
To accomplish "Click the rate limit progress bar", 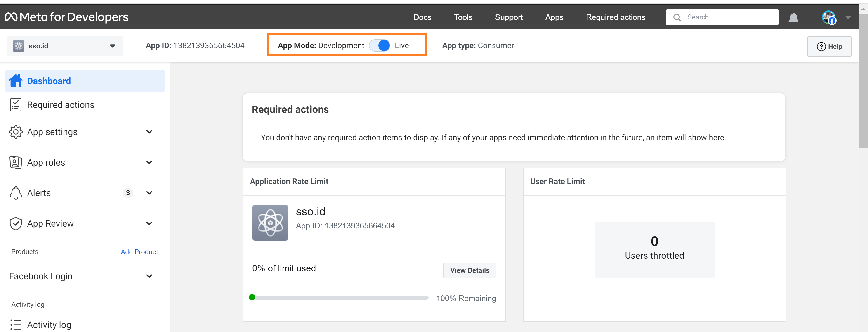I will (339, 297).
